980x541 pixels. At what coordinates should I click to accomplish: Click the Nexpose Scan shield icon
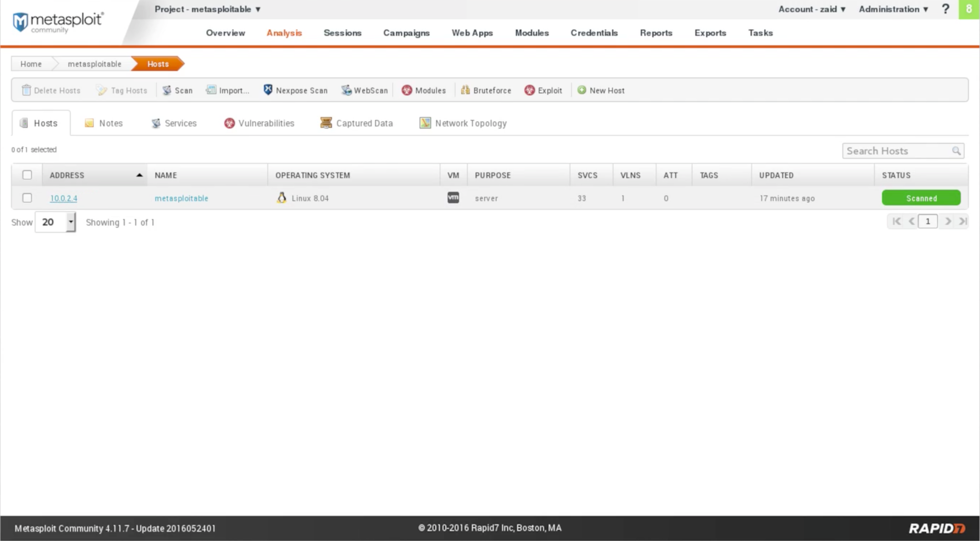(x=268, y=90)
